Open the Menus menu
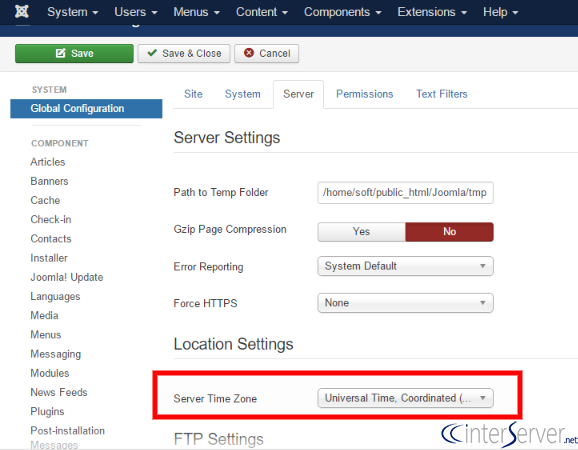This screenshot has height=450, width=578. 196,12
